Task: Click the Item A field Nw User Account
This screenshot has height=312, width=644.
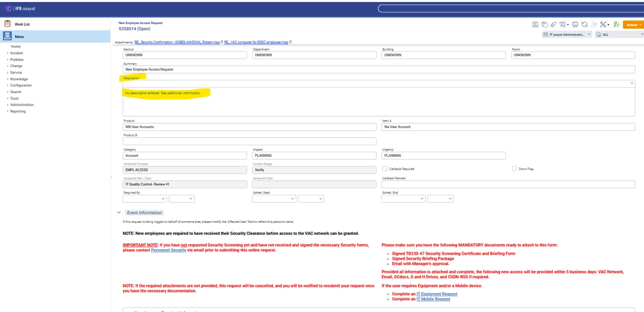Action: tap(508, 127)
